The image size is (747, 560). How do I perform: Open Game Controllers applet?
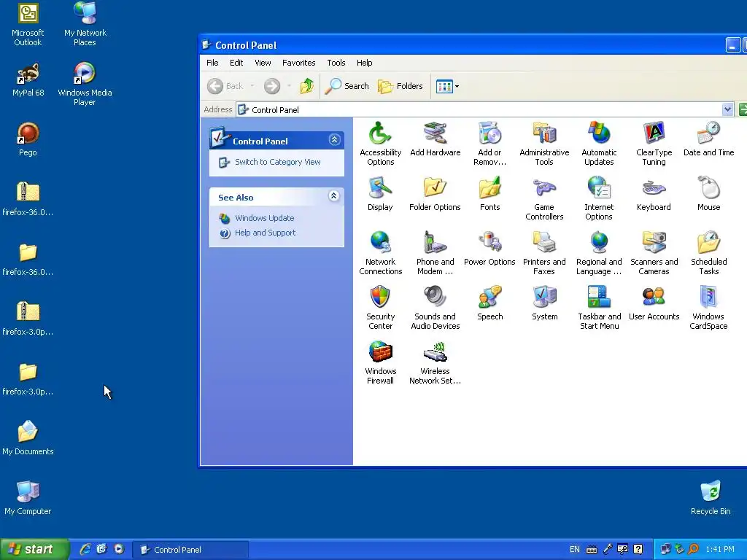pos(544,198)
